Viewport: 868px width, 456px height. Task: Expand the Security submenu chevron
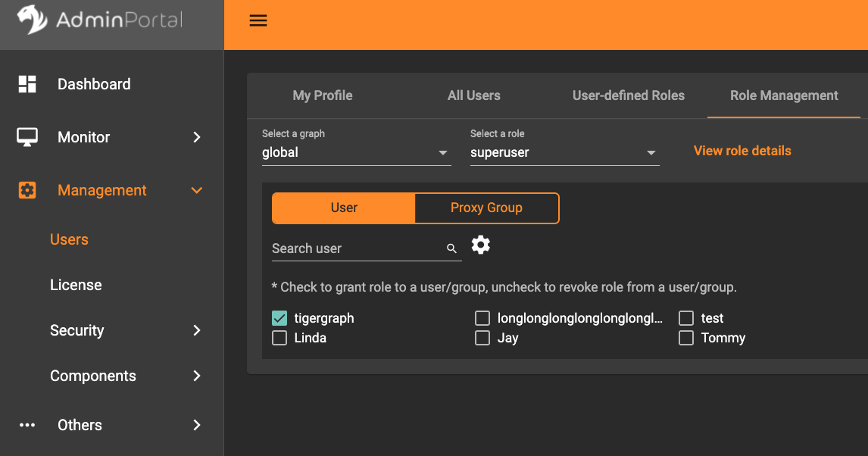tap(197, 330)
